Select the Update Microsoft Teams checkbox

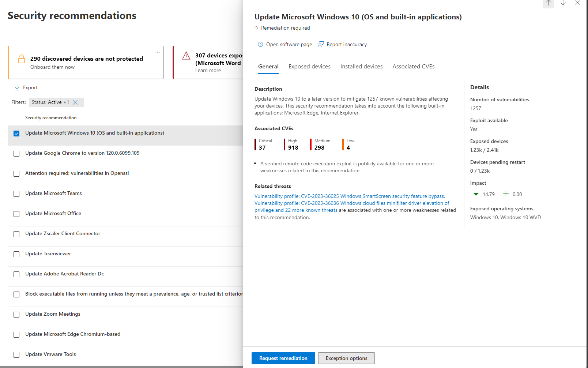16,194
